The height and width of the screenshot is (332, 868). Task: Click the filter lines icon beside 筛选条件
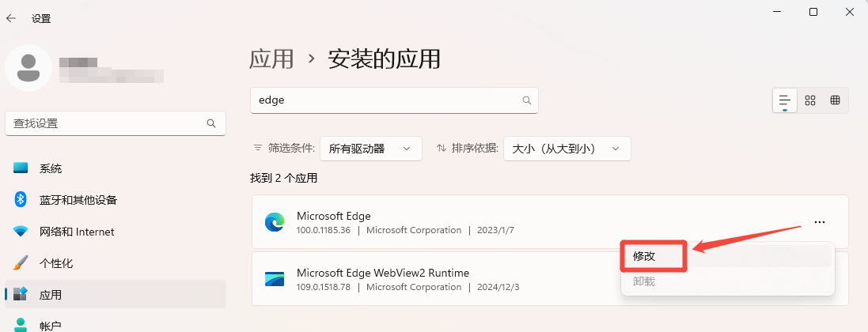[257, 149]
